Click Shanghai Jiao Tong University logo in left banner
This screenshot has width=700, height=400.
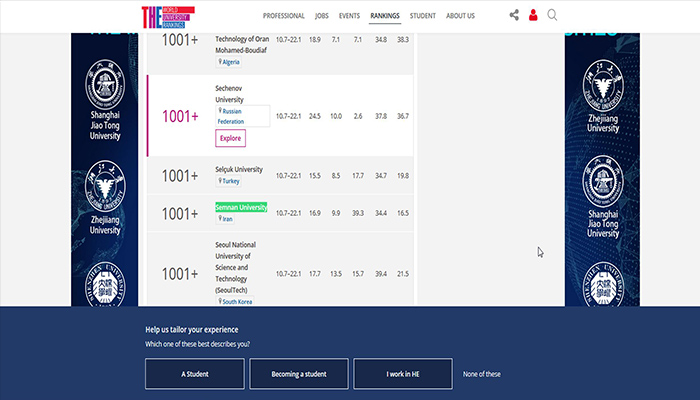(105, 84)
